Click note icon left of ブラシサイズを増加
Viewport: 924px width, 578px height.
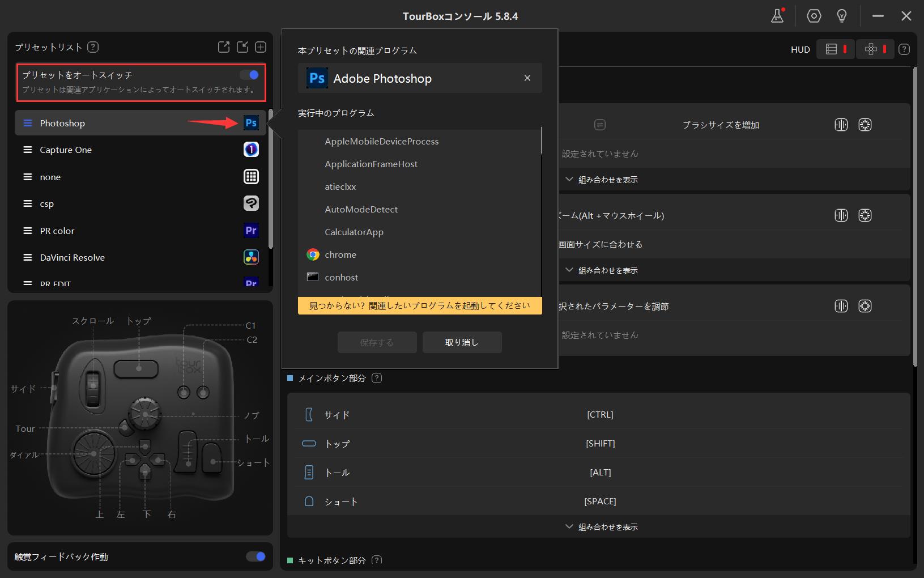[600, 125]
